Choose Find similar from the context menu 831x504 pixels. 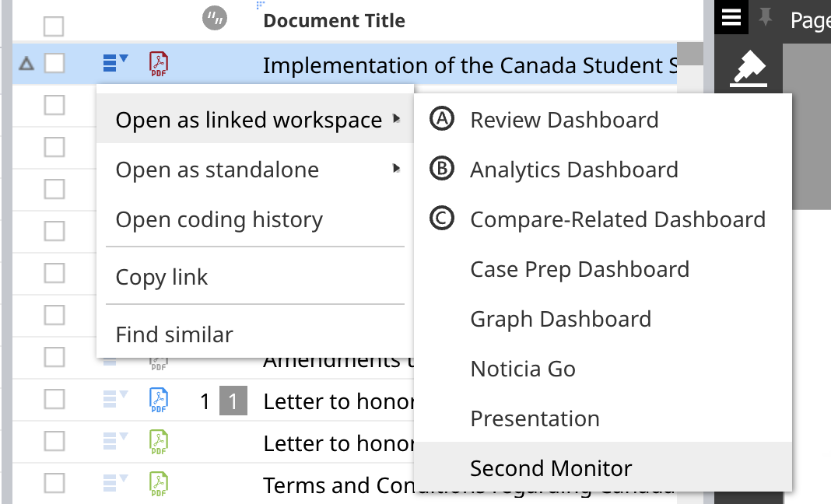(x=174, y=334)
